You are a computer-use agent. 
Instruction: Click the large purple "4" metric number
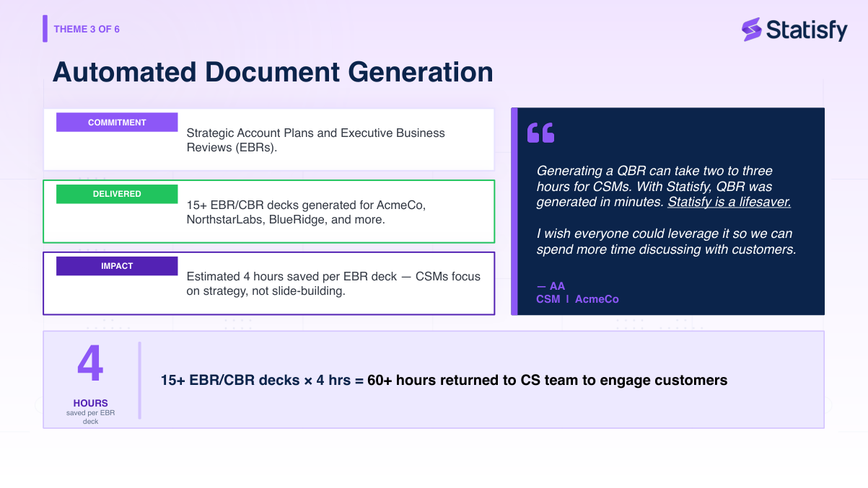click(90, 365)
